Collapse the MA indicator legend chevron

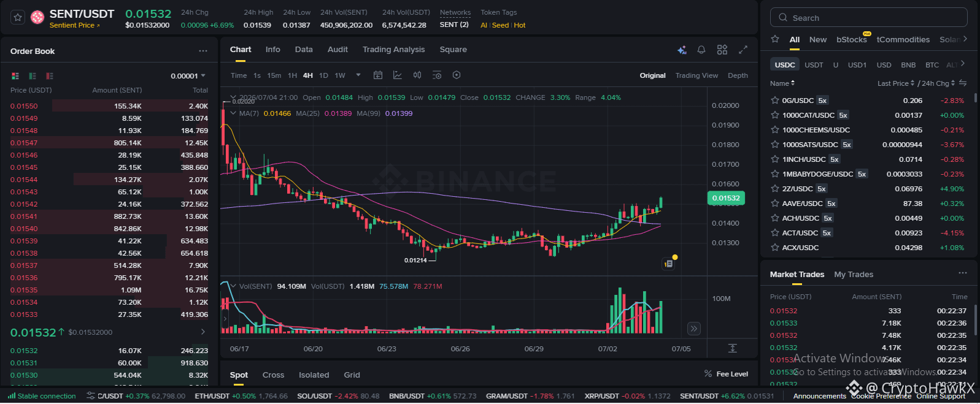click(233, 113)
